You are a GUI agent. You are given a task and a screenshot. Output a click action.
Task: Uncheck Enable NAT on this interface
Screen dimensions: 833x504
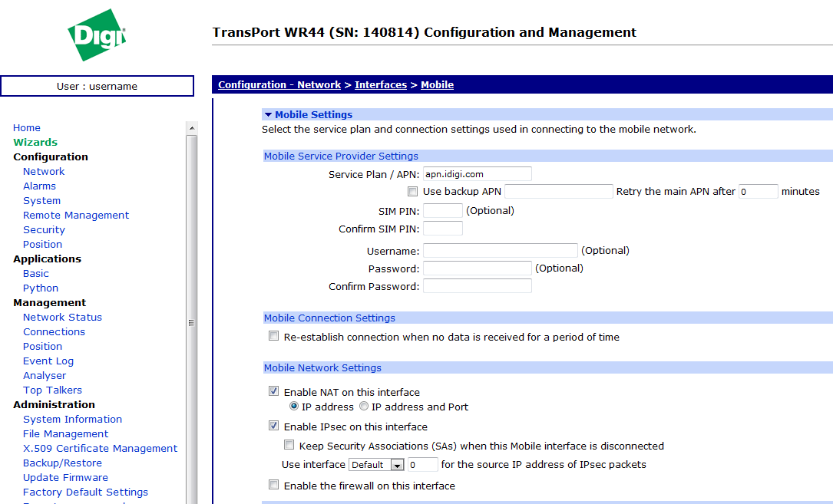(x=274, y=392)
